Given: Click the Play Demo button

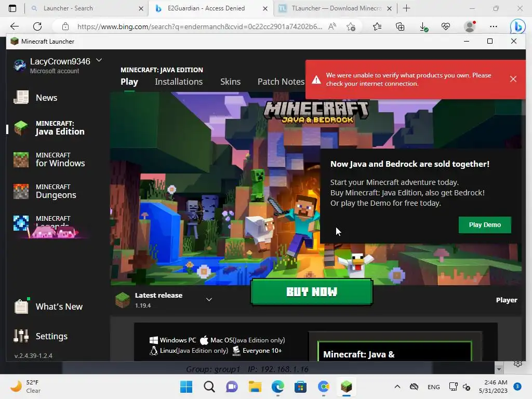Looking at the screenshot, I should (x=485, y=224).
